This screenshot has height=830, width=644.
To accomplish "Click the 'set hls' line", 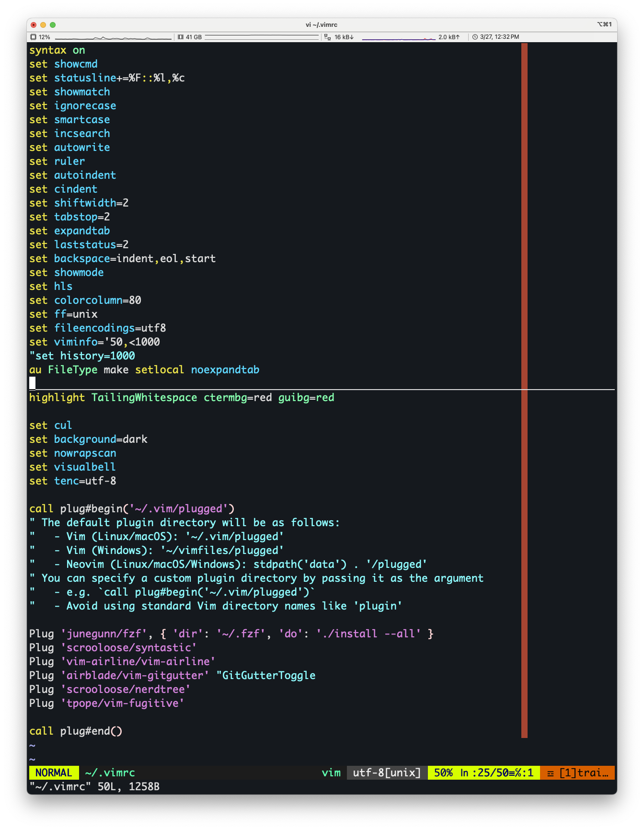I will coord(51,287).
